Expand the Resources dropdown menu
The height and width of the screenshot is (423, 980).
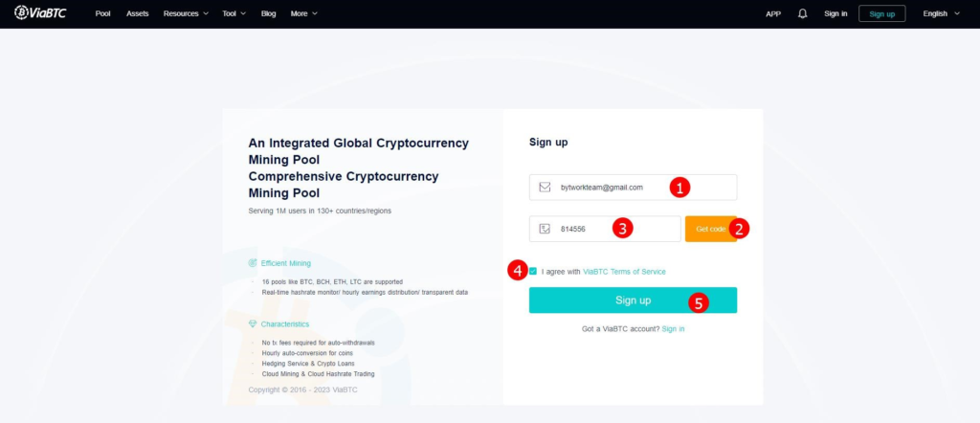186,13
